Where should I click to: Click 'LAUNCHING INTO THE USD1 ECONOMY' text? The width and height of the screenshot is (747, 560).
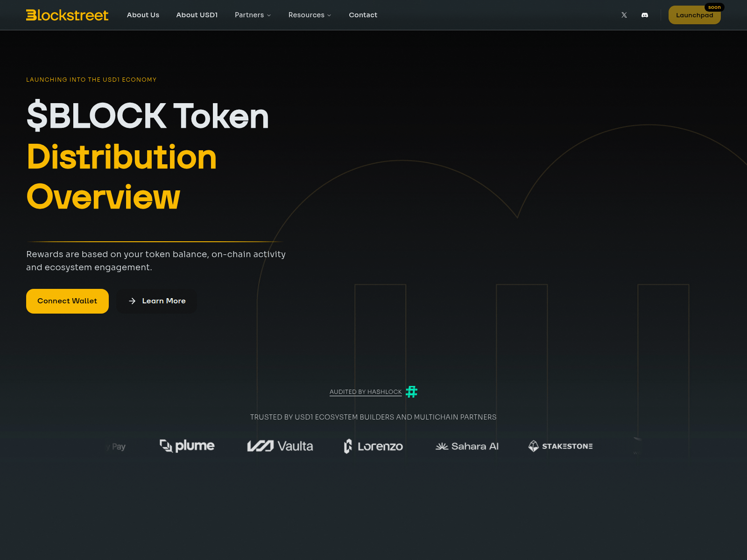coord(92,80)
